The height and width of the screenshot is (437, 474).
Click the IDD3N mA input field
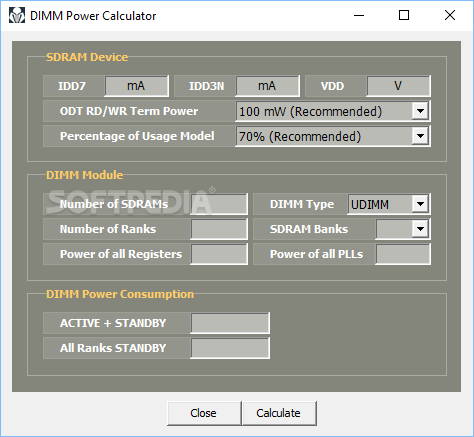click(x=267, y=86)
